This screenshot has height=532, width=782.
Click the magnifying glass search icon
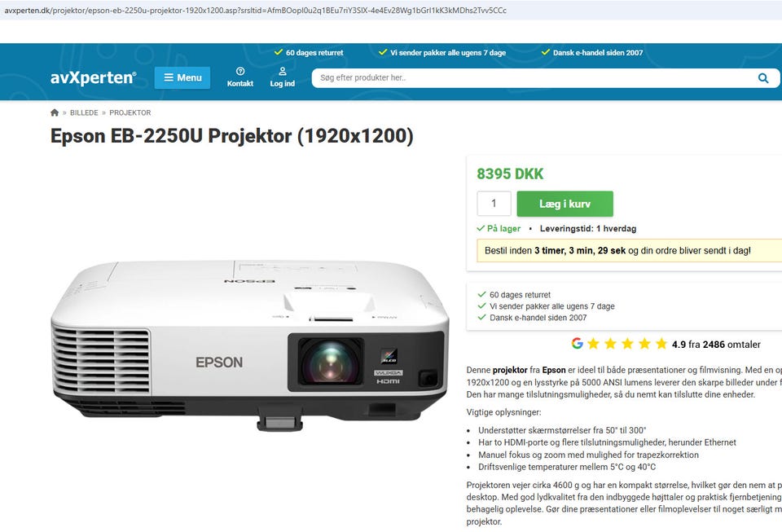pyautogui.click(x=763, y=78)
